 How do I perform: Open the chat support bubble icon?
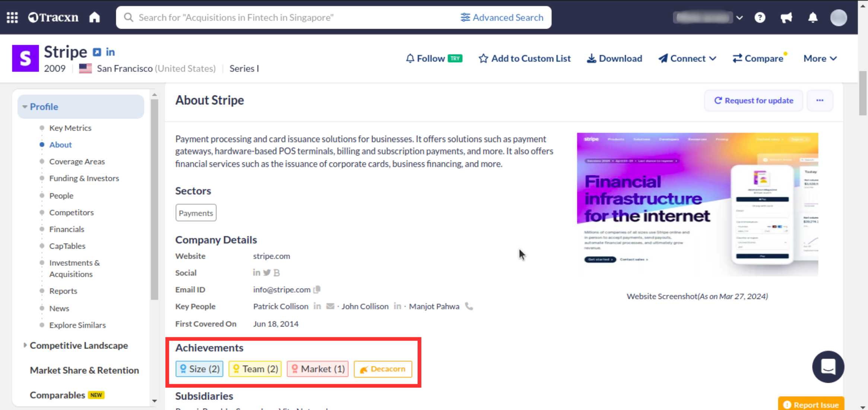click(828, 367)
